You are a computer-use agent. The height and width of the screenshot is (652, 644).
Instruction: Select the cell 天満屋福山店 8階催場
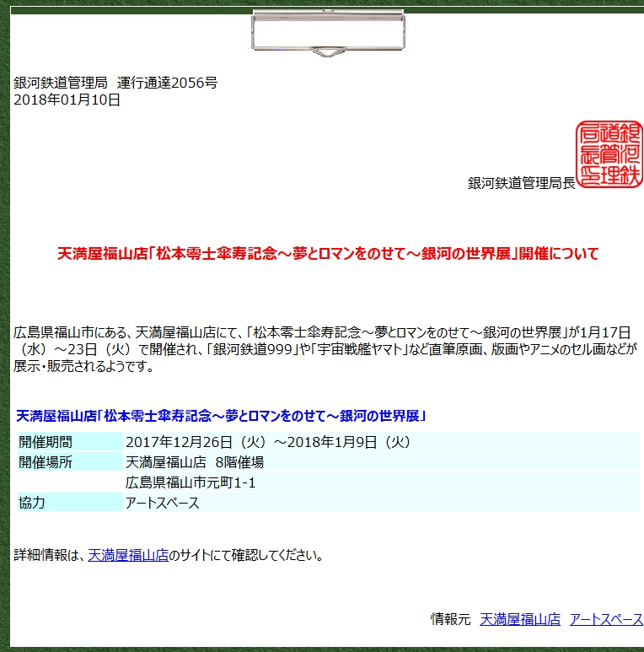pyautogui.click(x=381, y=462)
